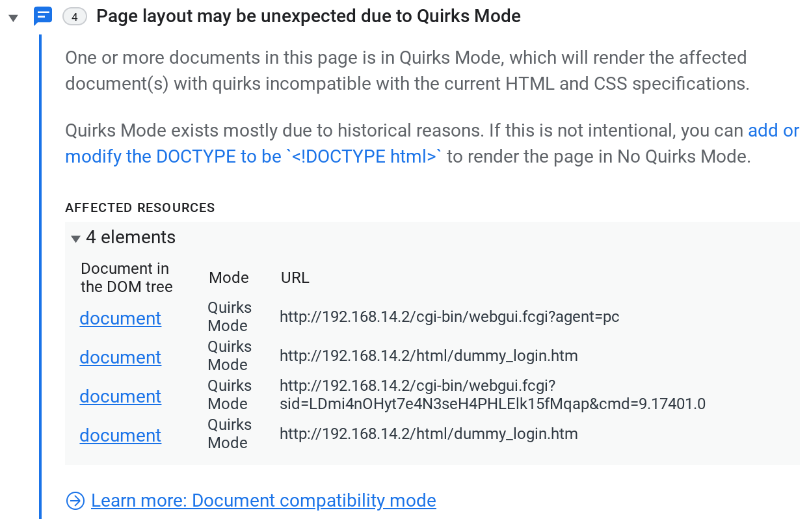
Task: Open Learn more about Document compatibility mode
Action: pos(264,501)
